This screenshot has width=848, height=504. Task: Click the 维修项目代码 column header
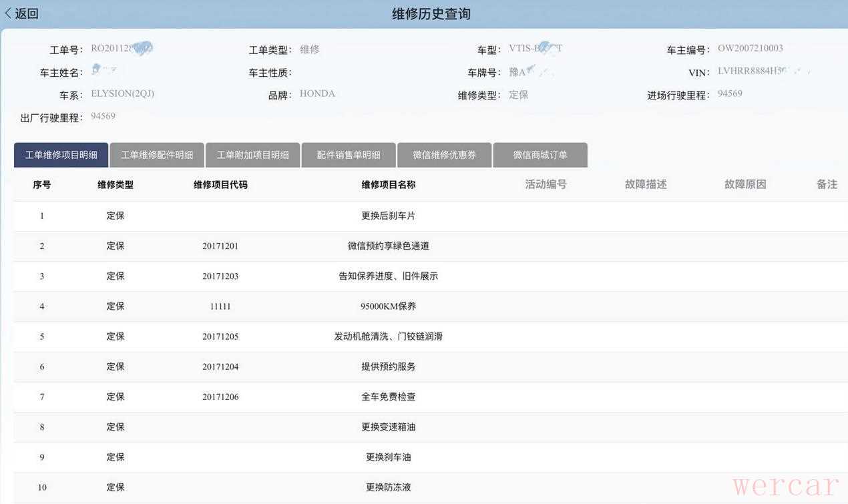220,185
